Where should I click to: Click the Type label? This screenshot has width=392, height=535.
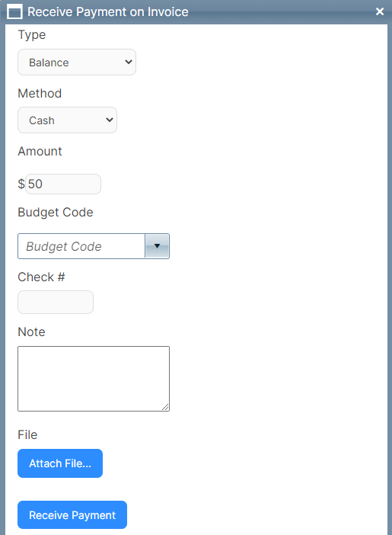click(x=32, y=35)
